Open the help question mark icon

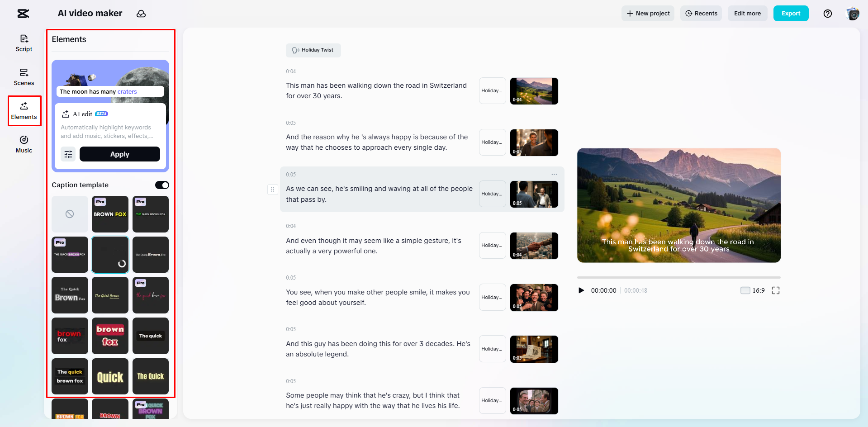(x=828, y=14)
